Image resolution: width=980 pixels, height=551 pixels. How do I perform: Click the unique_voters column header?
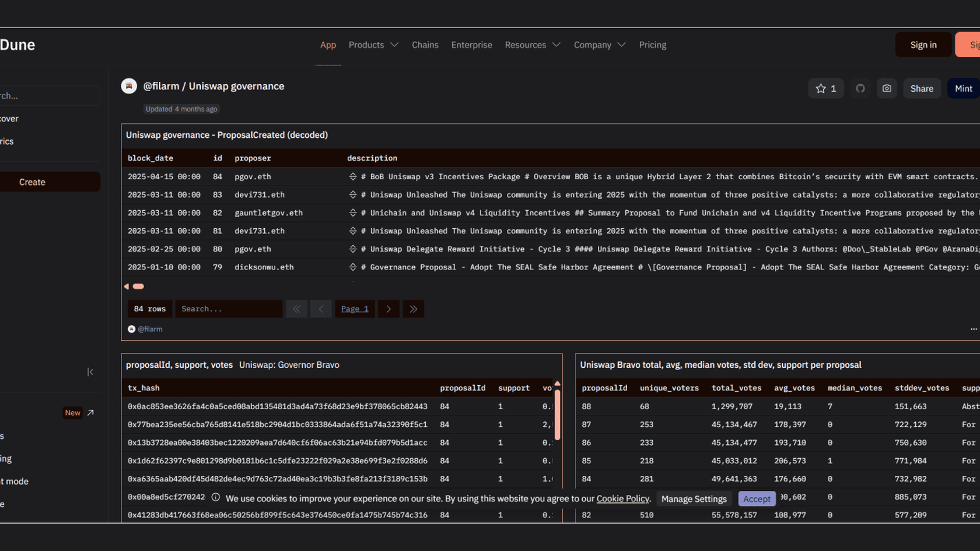click(669, 388)
